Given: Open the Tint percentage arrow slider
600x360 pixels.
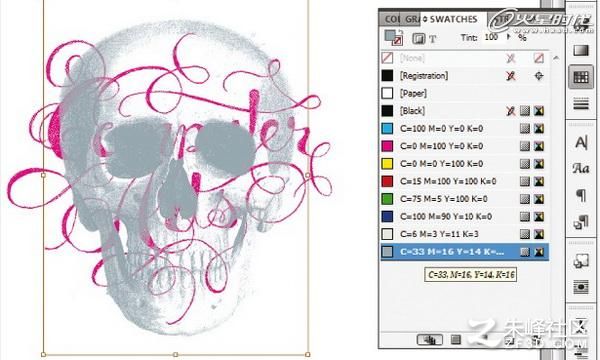Looking at the screenshot, I should pos(509,37).
